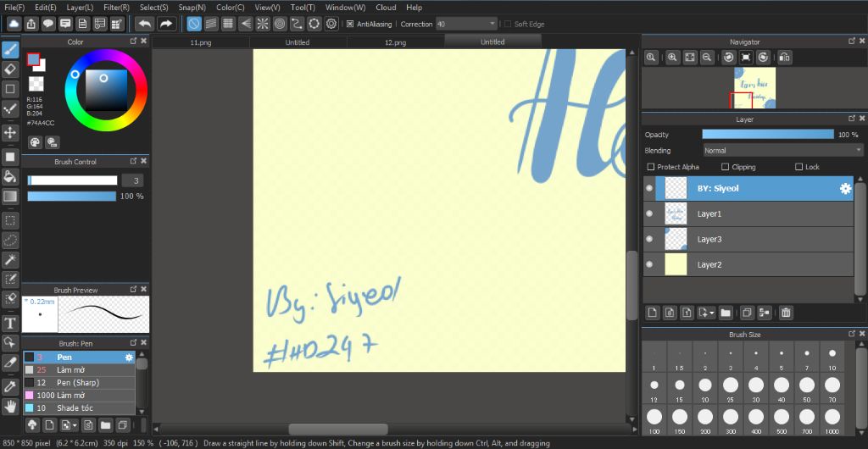Open palette icon in Color panel
The width and height of the screenshot is (868, 449).
tap(35, 142)
